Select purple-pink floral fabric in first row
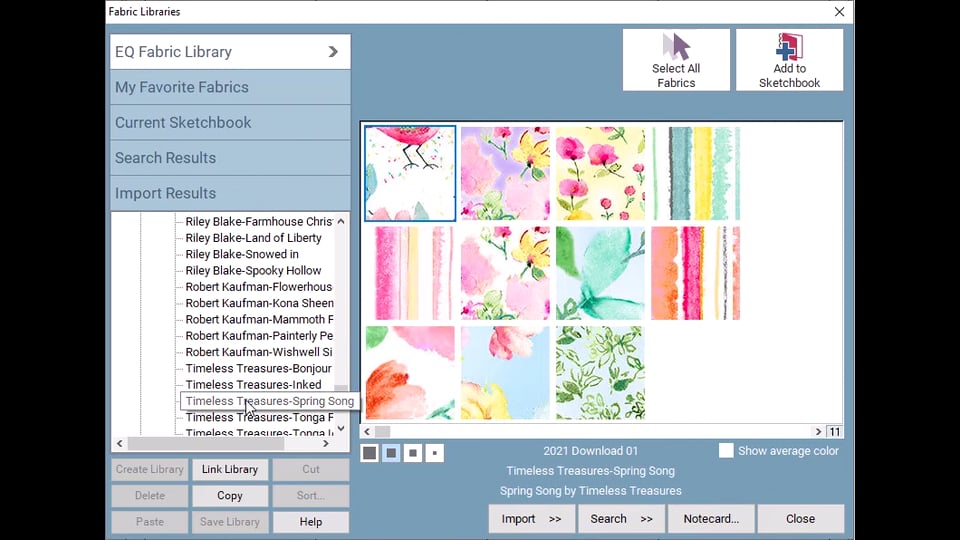Screen dimensions: 960x540 (x=506, y=173)
